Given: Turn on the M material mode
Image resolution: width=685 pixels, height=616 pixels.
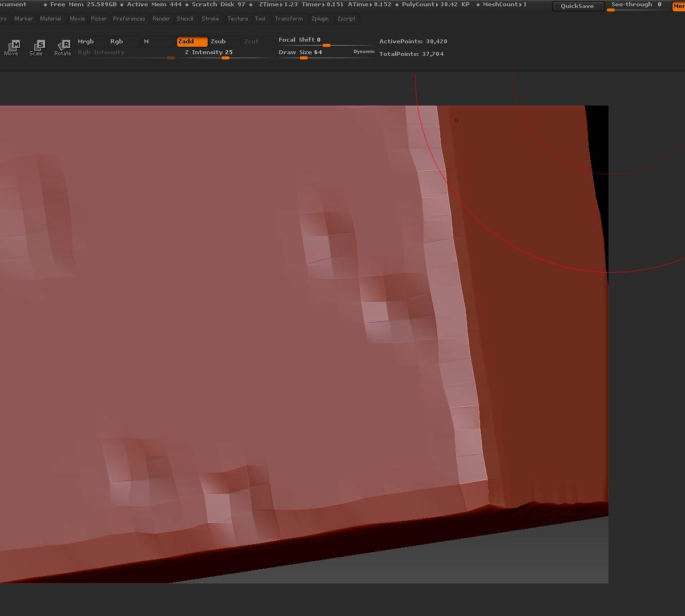Looking at the screenshot, I should point(157,42).
